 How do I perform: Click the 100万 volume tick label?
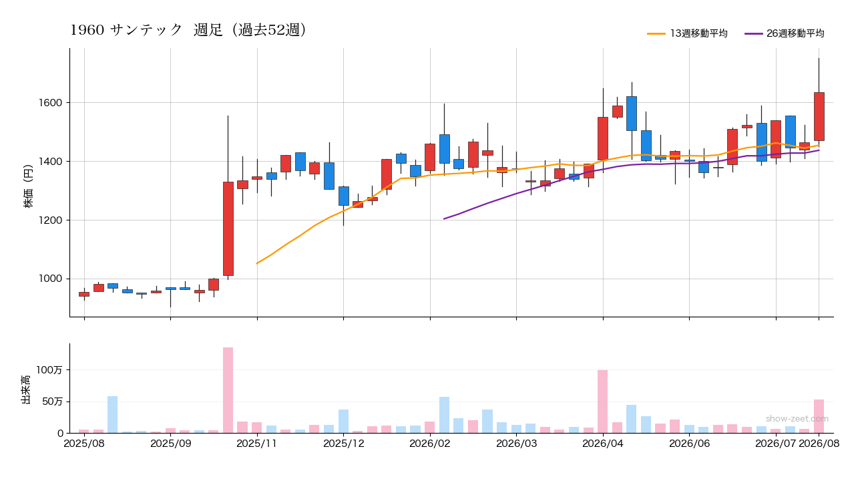[50, 370]
